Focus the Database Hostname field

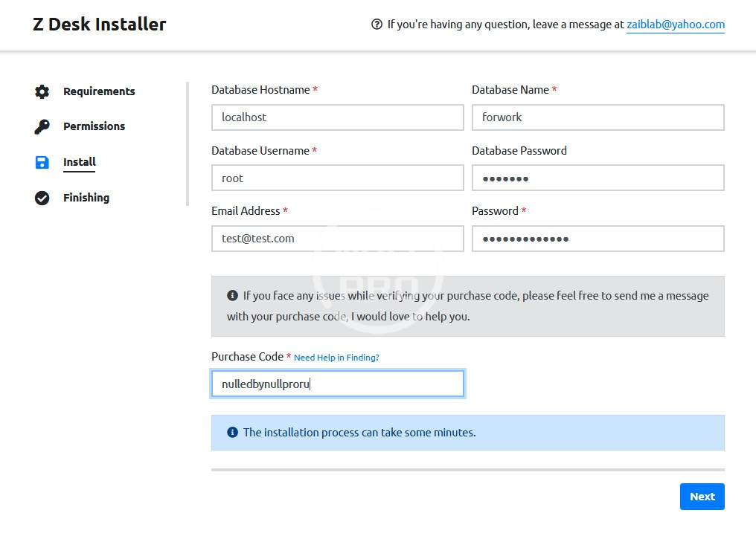pyautogui.click(x=338, y=117)
